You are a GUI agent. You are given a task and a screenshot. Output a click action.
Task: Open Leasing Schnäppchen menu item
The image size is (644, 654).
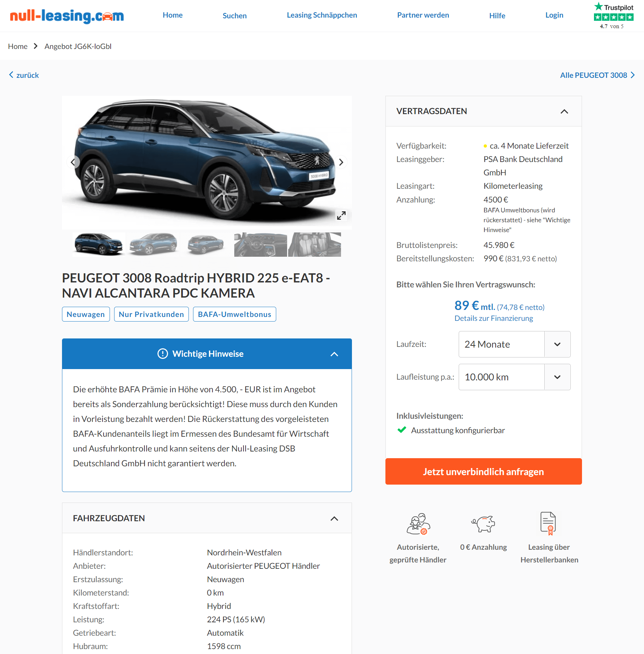click(x=322, y=15)
